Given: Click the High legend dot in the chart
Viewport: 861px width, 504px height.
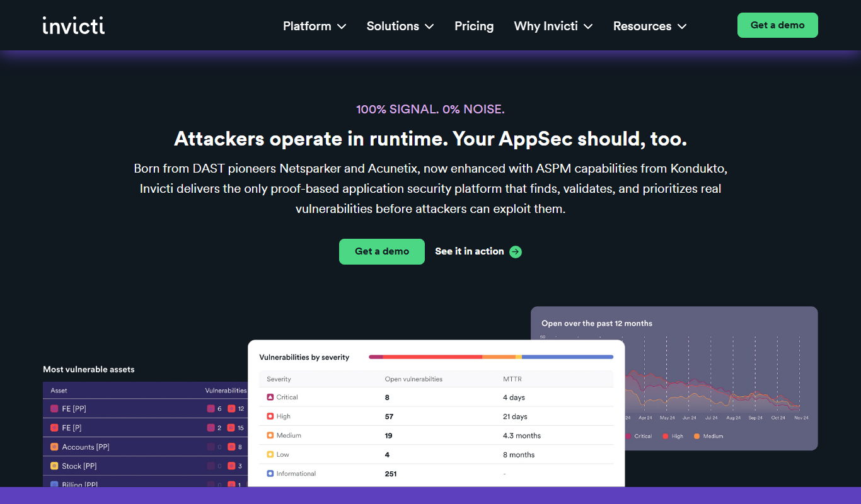Looking at the screenshot, I should click(x=666, y=436).
